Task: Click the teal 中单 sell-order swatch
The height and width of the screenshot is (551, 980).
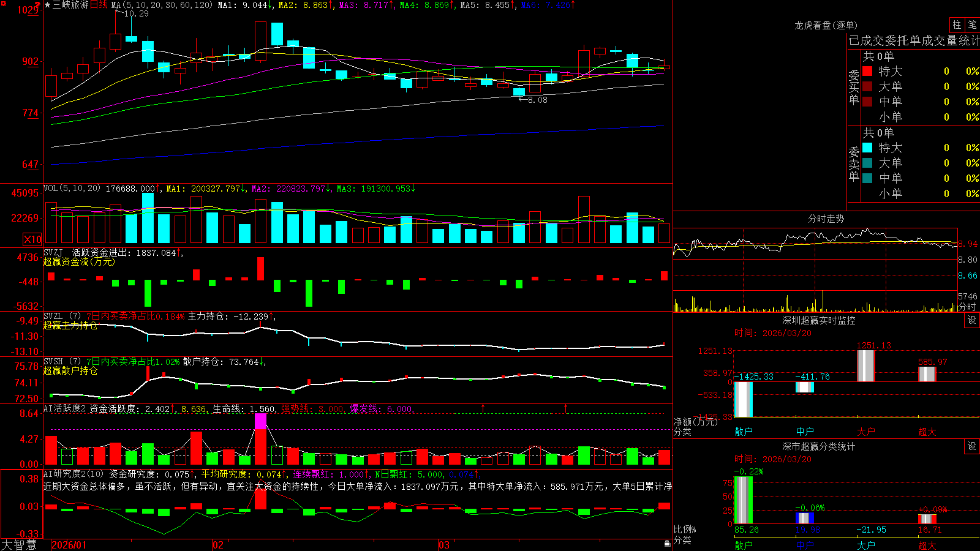Action: 867,178
